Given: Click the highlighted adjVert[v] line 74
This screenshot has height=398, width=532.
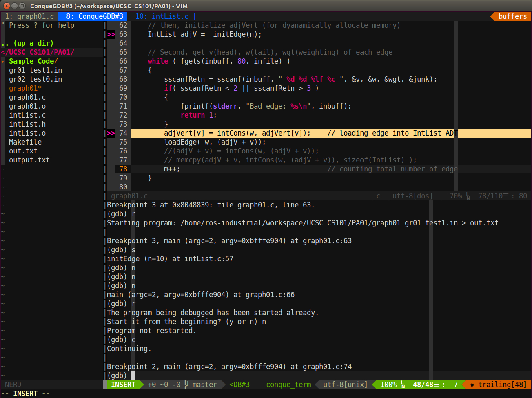Looking at the screenshot, I should [237, 133].
